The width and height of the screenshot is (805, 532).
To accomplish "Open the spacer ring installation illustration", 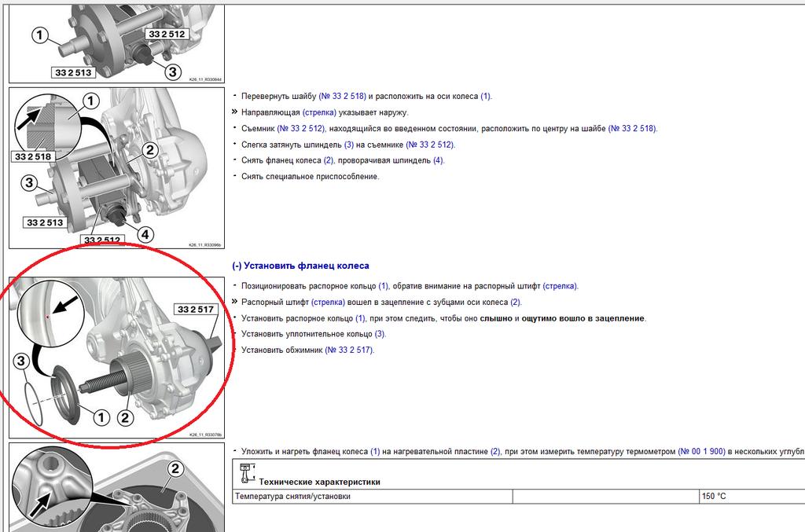I will tap(116, 358).
